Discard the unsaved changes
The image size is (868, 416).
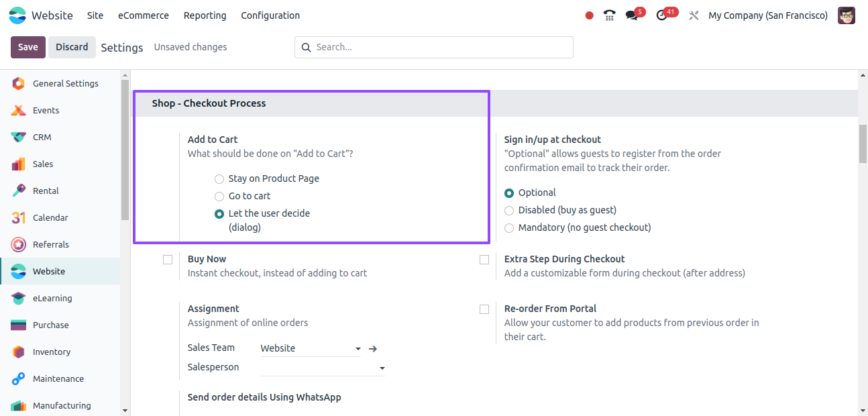[x=72, y=47]
